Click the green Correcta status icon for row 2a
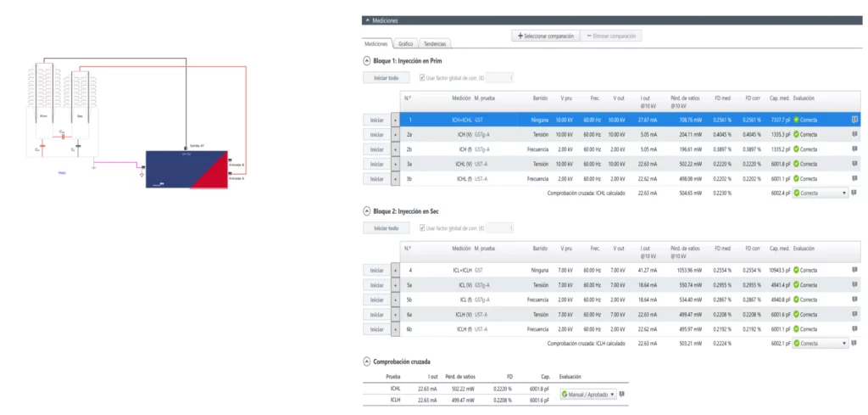Image resolution: width=868 pixels, height=415 pixels. click(x=797, y=134)
